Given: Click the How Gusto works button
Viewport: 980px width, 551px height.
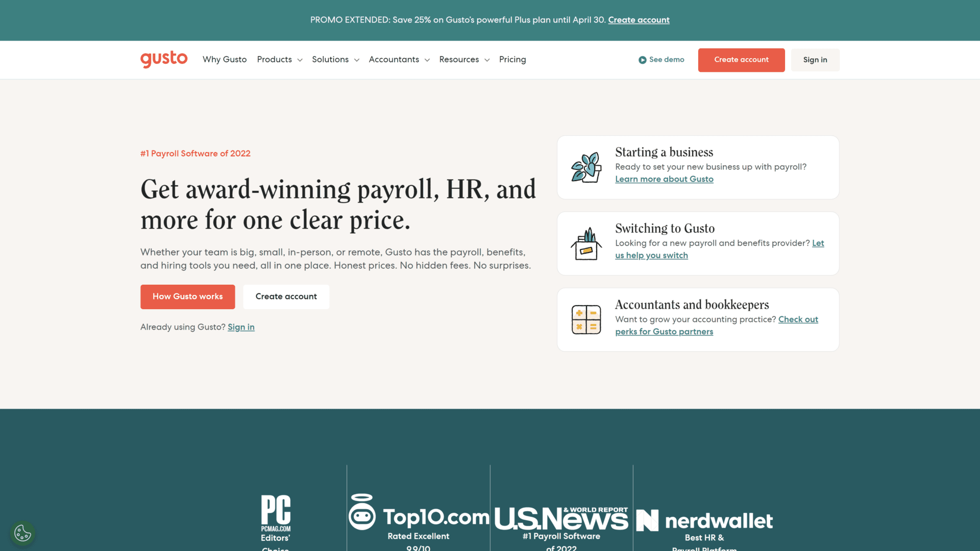Looking at the screenshot, I should click(x=187, y=297).
